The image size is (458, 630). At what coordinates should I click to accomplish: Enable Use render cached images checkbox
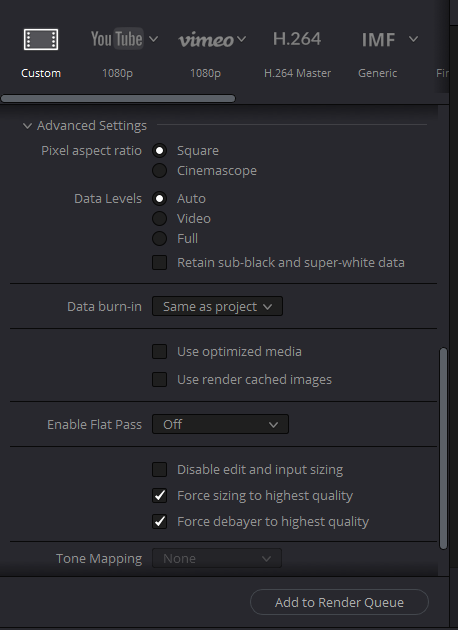pos(159,379)
